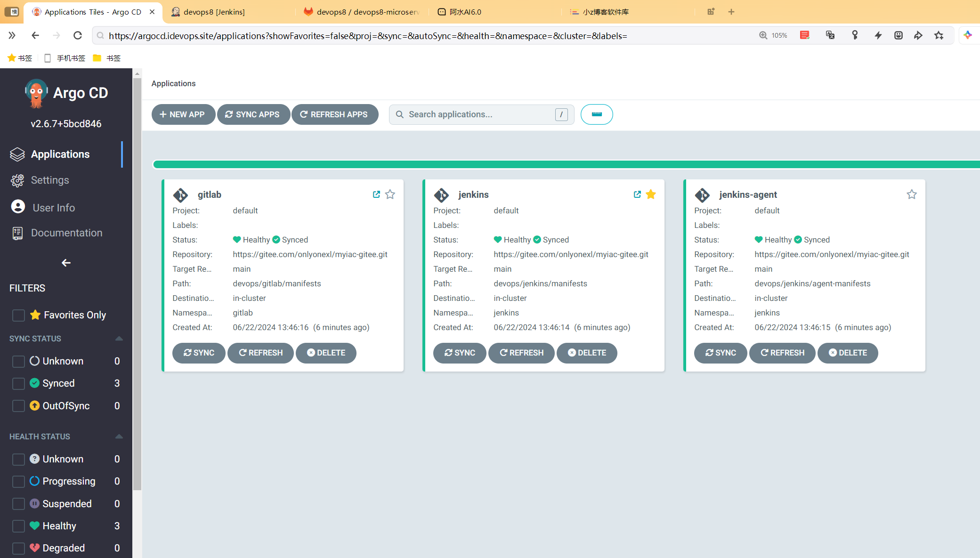
Task: Click the lightning bolt toolbar icon
Action: tap(878, 35)
